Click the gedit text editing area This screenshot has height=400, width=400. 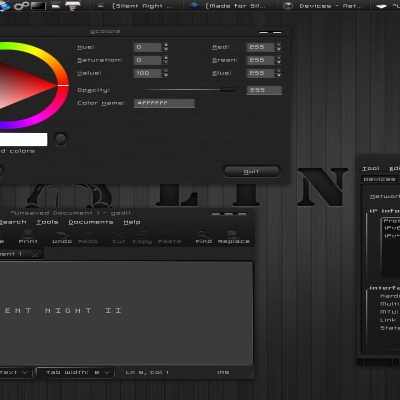point(126,313)
